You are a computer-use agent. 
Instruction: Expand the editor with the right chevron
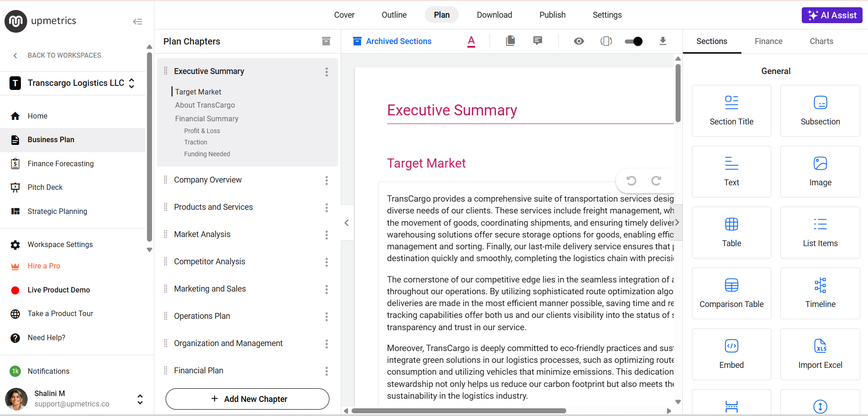pyautogui.click(x=677, y=223)
